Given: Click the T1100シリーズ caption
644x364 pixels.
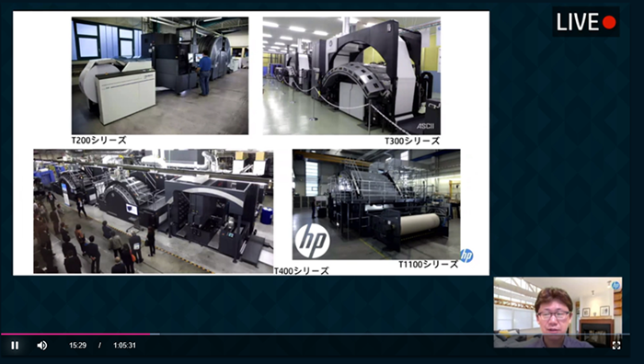Looking at the screenshot, I should click(429, 265).
